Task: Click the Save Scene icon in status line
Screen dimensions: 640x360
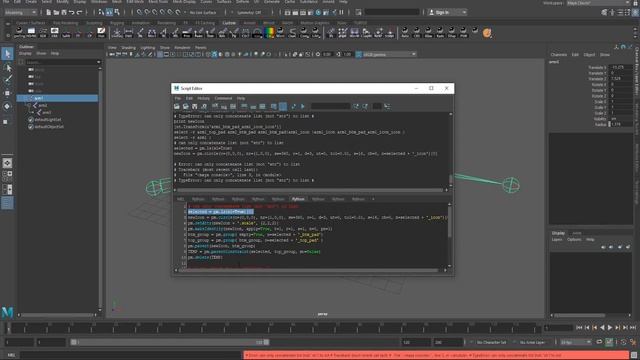Action: pos(64,13)
